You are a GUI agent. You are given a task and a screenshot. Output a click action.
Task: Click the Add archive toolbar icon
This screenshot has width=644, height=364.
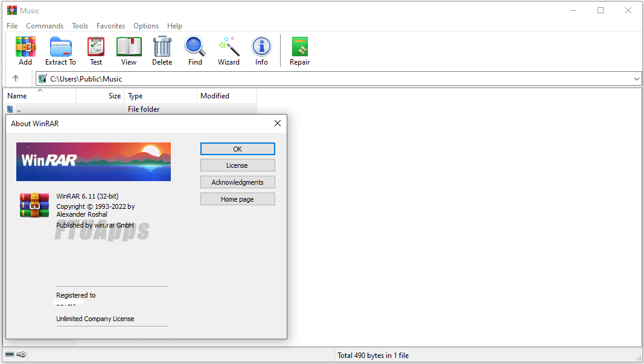pyautogui.click(x=25, y=50)
